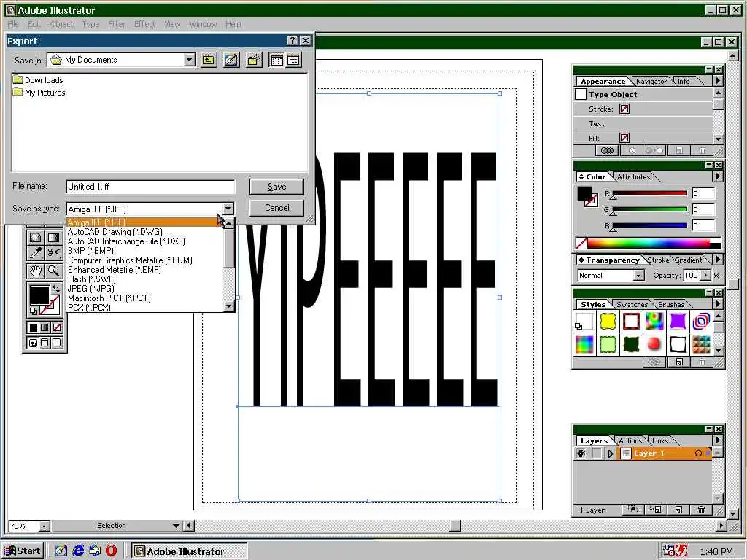This screenshot has width=747, height=560.
Task: Toggle visibility eye for Layer 1
Action: pos(581,454)
